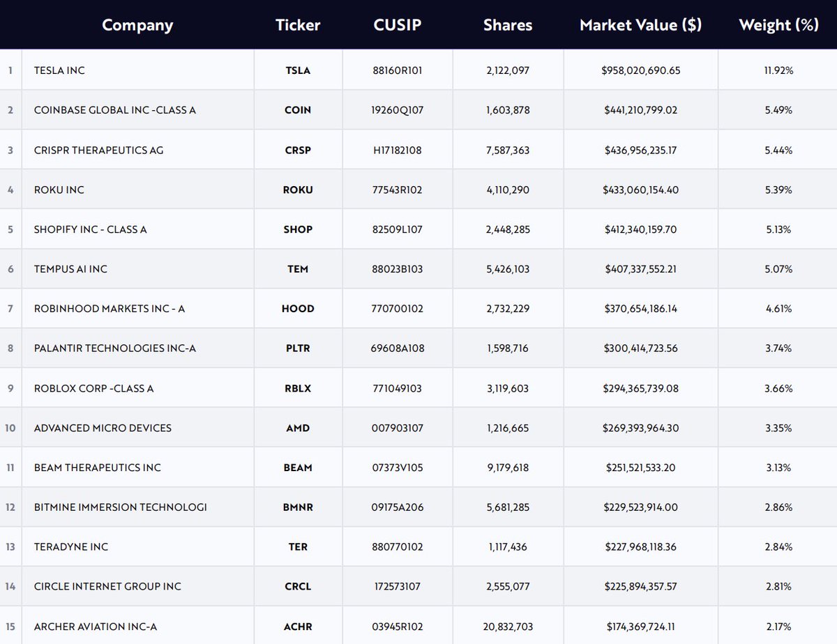Click the Company column header
This screenshot has width=837, height=644.
point(137,25)
